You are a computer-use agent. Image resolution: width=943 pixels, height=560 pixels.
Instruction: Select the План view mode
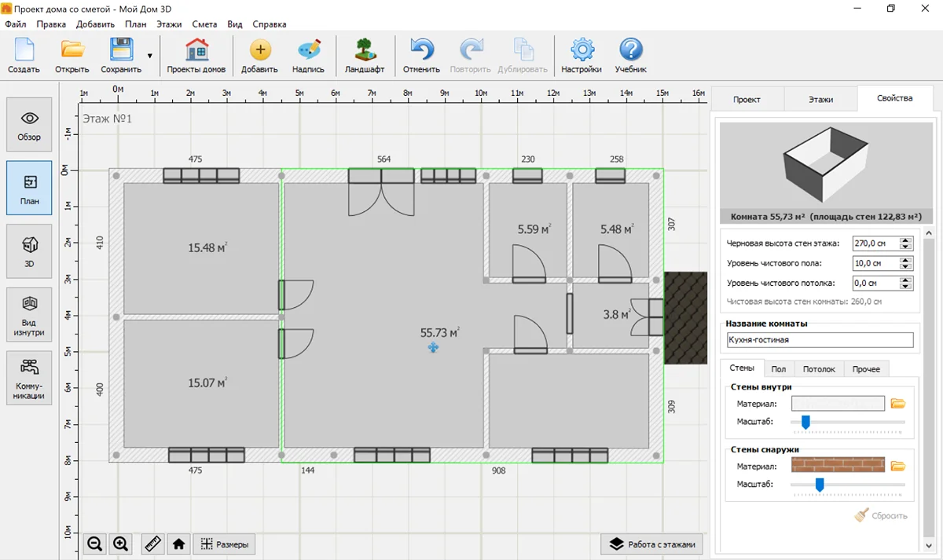29,188
